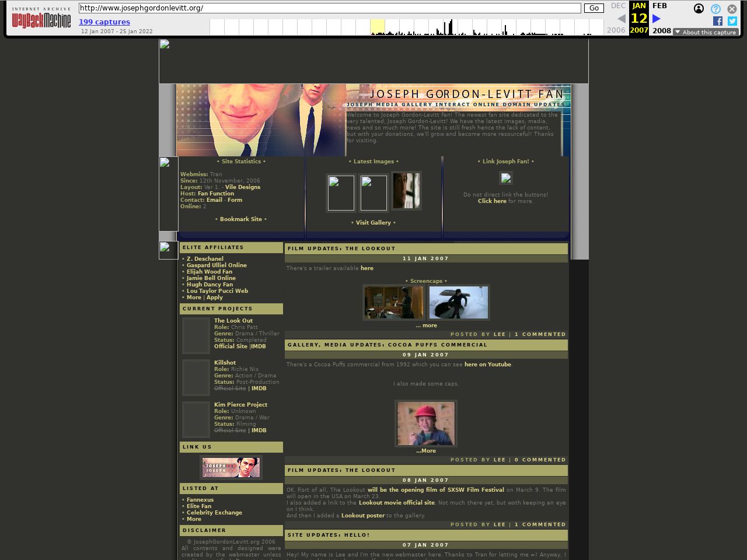Open the 199 captures link
The height and width of the screenshot is (560, 747).
pyautogui.click(x=104, y=22)
